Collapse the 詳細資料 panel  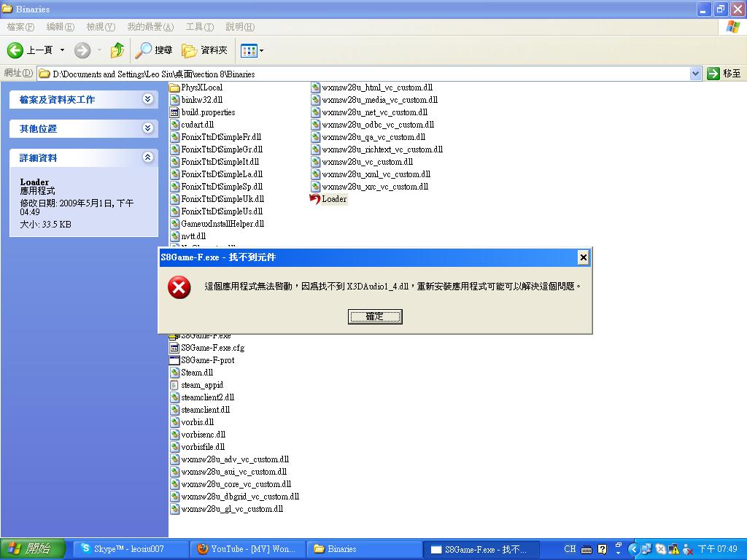[x=148, y=157]
